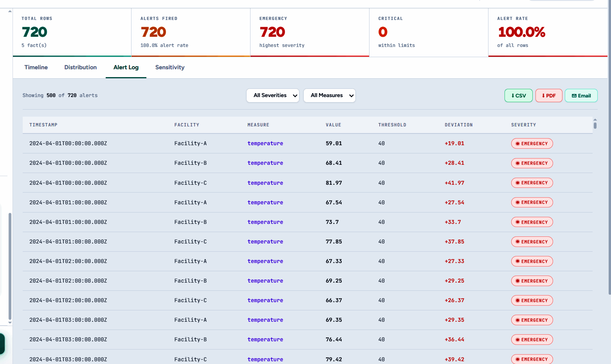Sort by the Timestamp column header
The height and width of the screenshot is (364, 611).
tap(43, 125)
